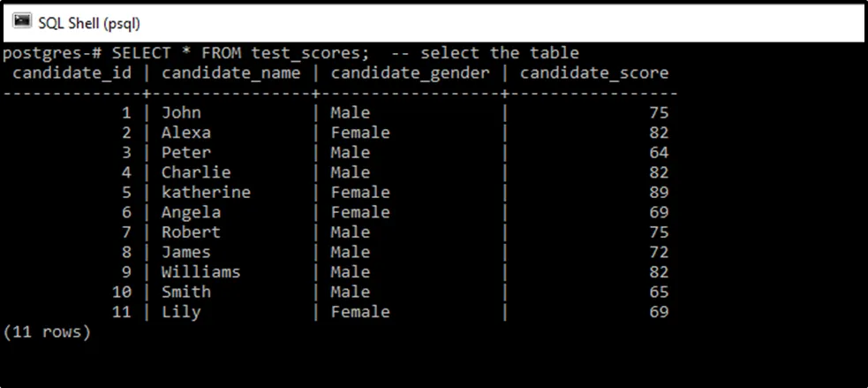This screenshot has height=388, width=868.
Task: Click Peter's score value of 64
Action: tap(658, 153)
